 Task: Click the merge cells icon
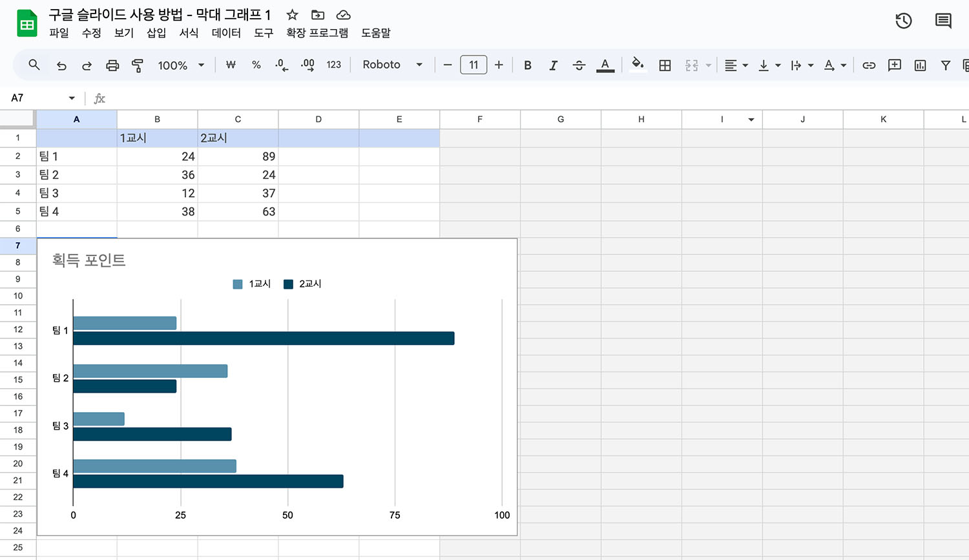coord(692,65)
